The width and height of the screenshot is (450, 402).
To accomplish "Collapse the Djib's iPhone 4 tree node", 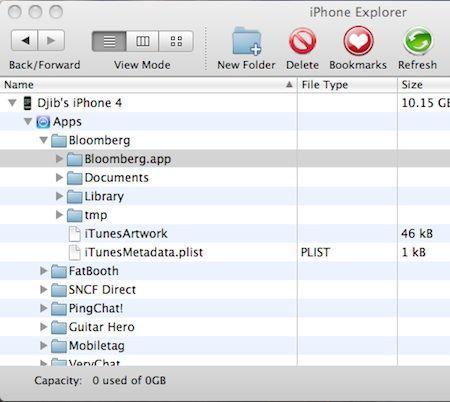I will click(12, 103).
